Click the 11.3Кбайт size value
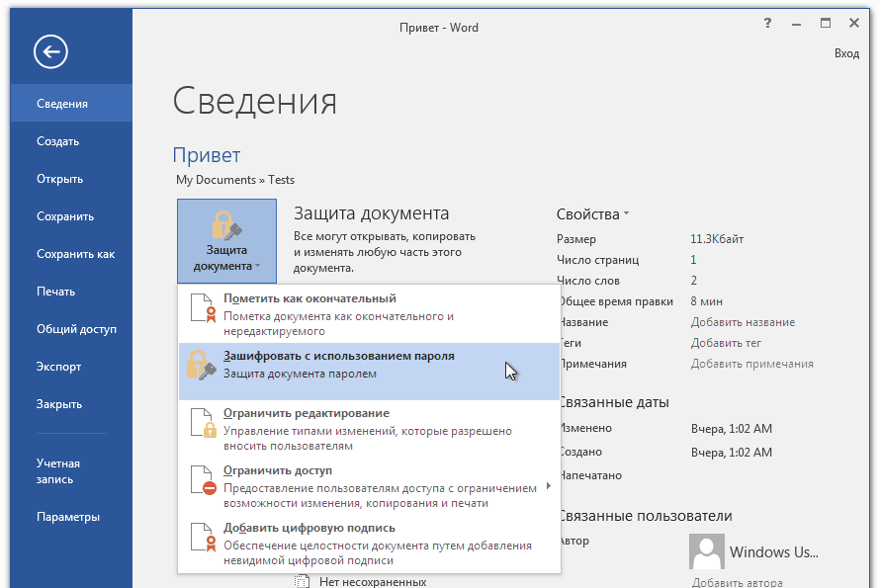 point(717,239)
